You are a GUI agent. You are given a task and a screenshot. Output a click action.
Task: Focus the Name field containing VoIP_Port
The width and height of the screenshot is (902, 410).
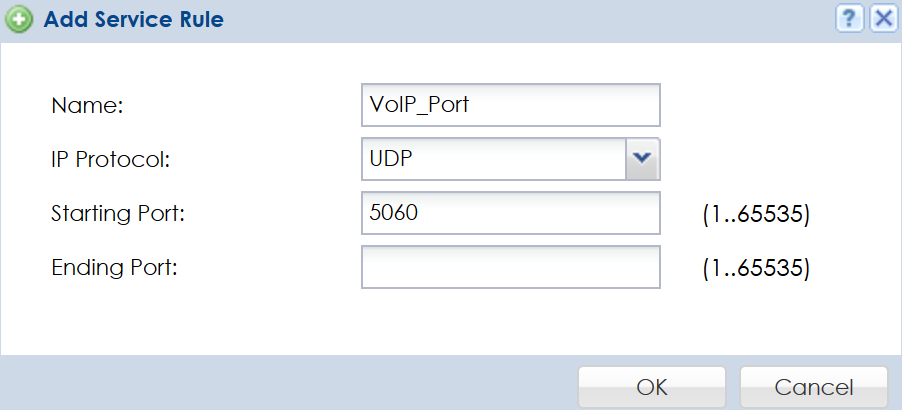(x=510, y=104)
